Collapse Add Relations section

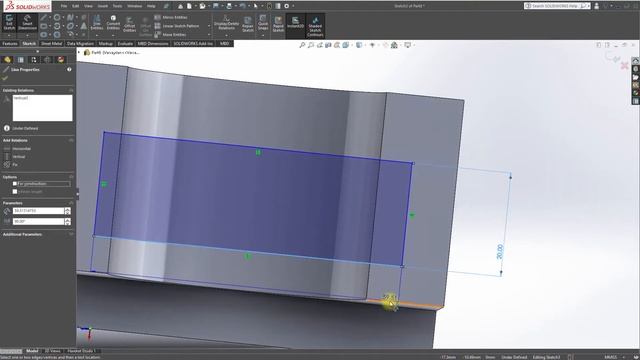71,140
